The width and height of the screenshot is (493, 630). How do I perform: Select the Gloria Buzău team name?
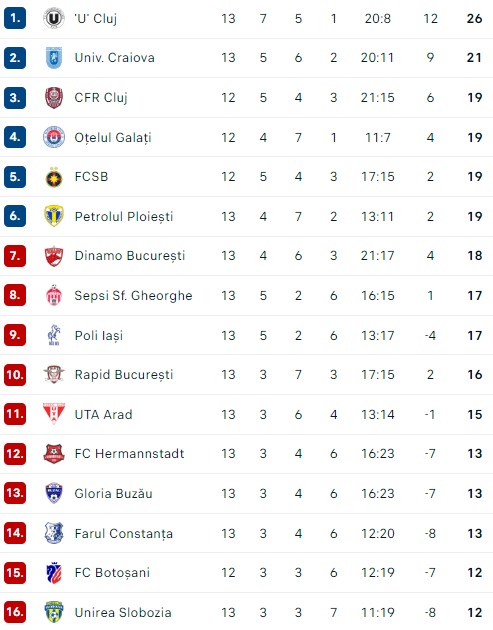coord(114,493)
